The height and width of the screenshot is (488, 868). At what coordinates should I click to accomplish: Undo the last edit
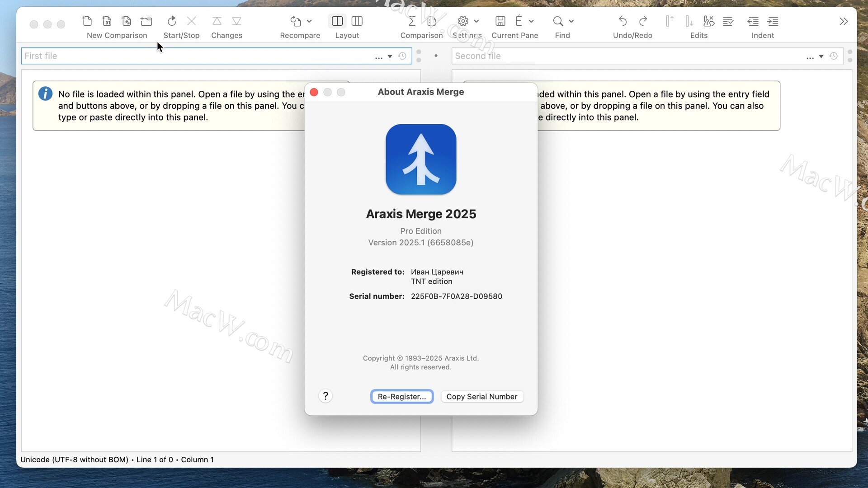pyautogui.click(x=623, y=21)
